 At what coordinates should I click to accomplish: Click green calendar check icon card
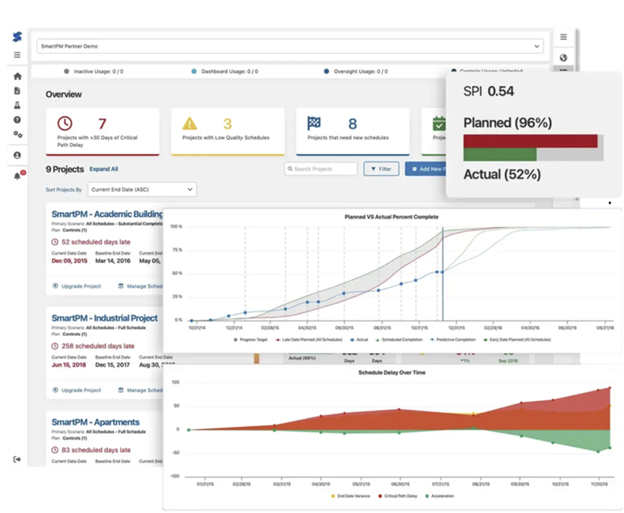439,124
